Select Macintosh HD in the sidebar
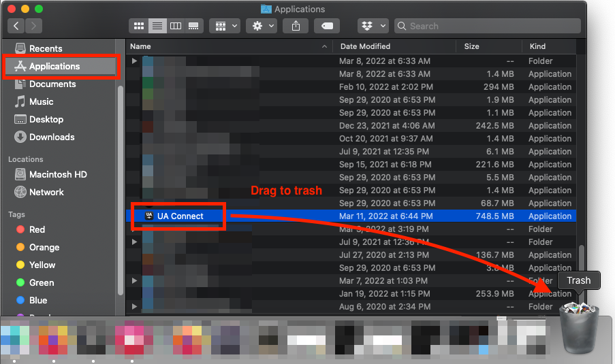 (x=58, y=174)
